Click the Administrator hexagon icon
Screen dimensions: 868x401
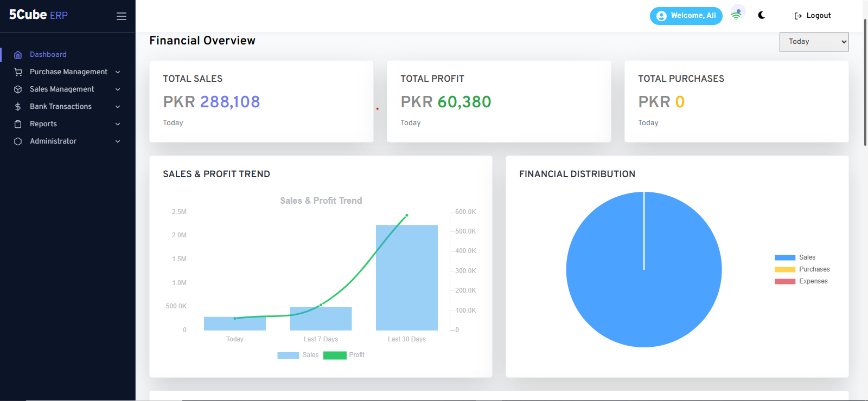point(18,141)
